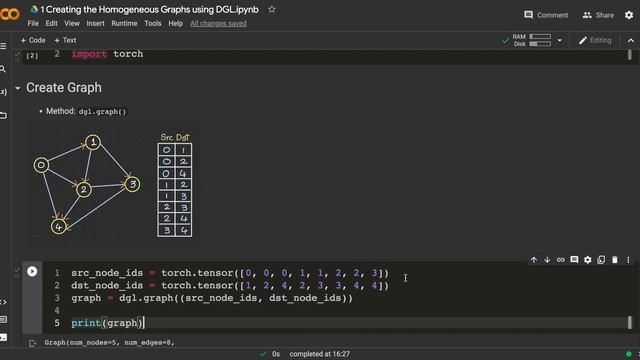Run the graph creation cell
The image size is (640, 360).
pyautogui.click(x=32, y=271)
